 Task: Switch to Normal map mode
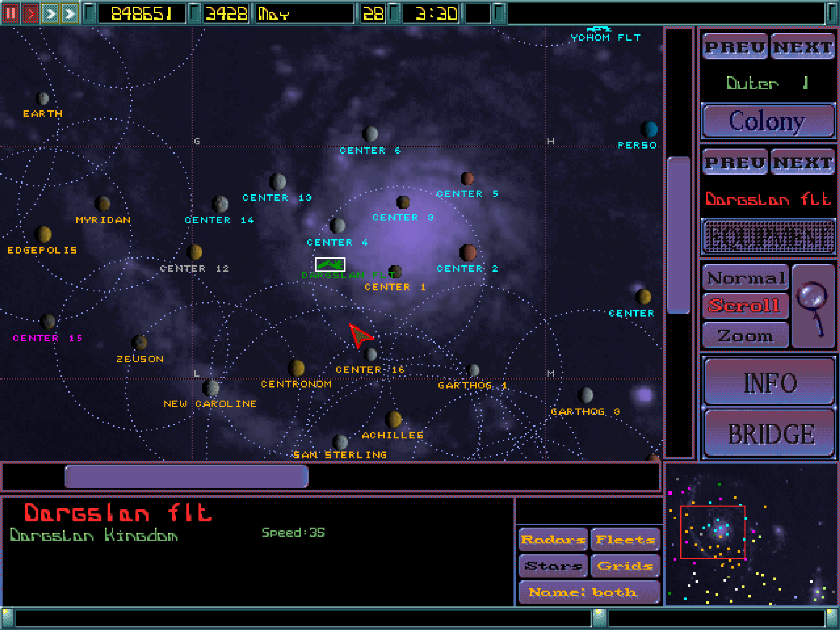(x=745, y=278)
